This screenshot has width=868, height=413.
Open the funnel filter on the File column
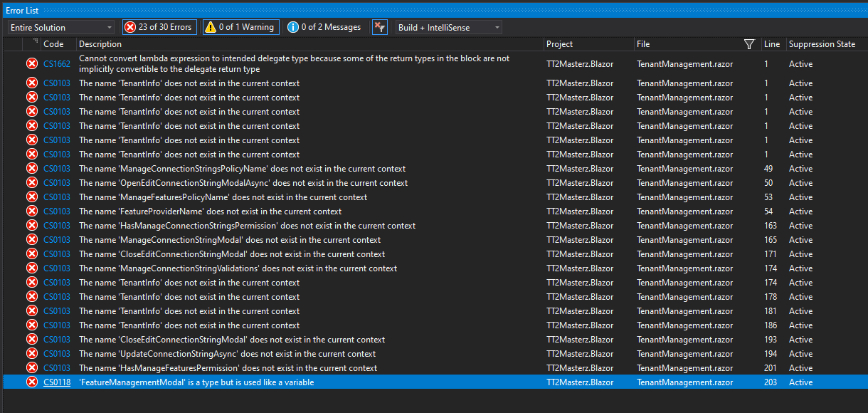(749, 43)
